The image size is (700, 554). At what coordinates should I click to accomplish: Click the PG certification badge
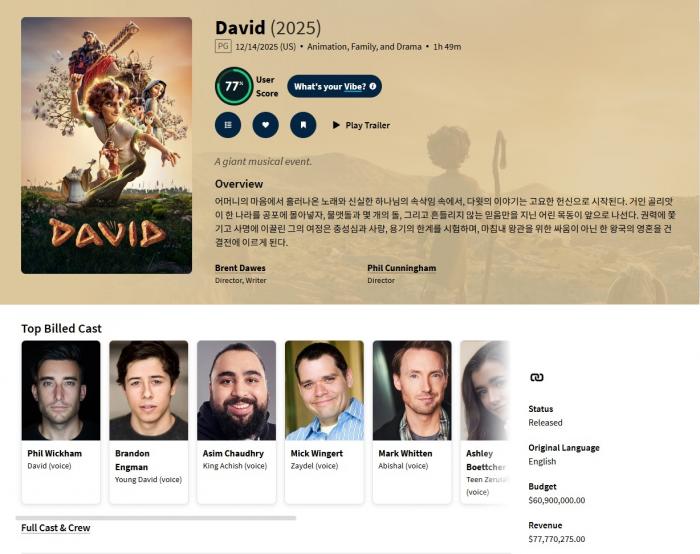223,46
